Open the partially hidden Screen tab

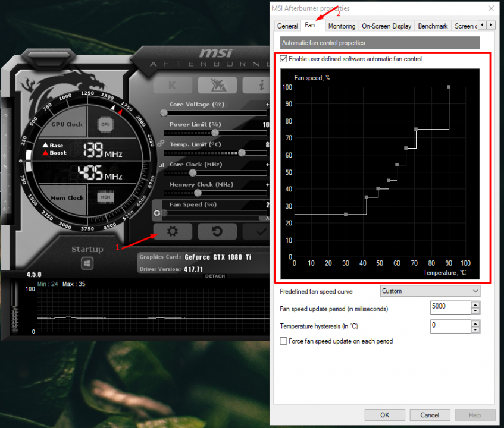pos(465,26)
